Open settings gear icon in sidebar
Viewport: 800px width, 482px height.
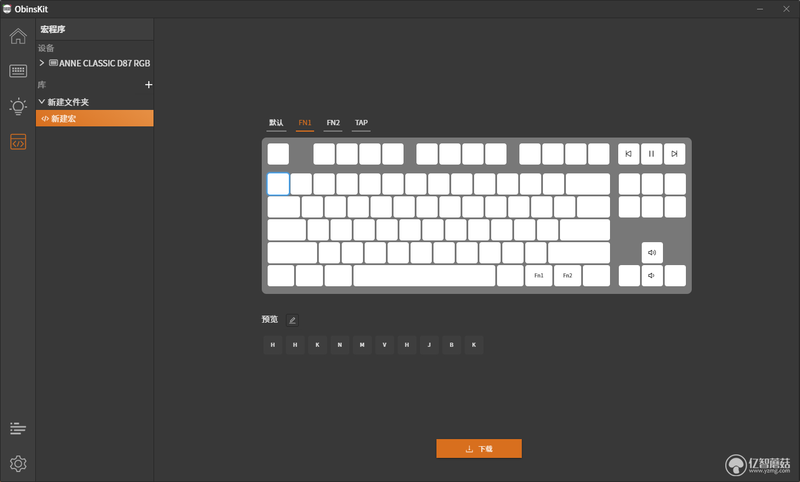(18, 463)
